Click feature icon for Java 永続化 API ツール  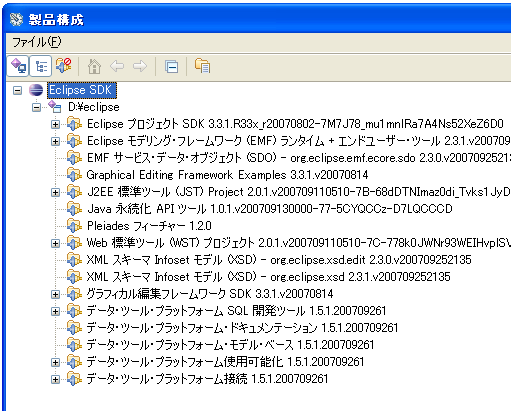pyautogui.click(x=74, y=209)
